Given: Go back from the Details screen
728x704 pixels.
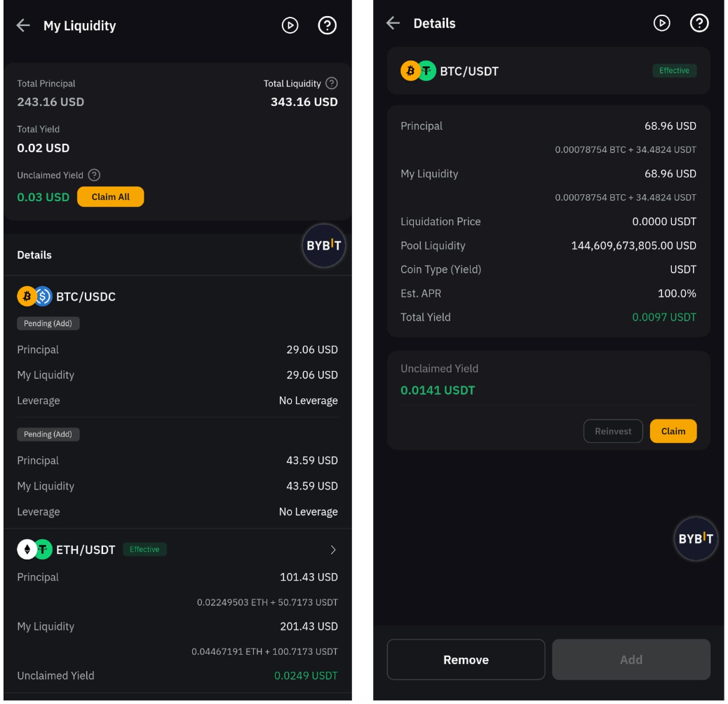Looking at the screenshot, I should click(x=393, y=23).
